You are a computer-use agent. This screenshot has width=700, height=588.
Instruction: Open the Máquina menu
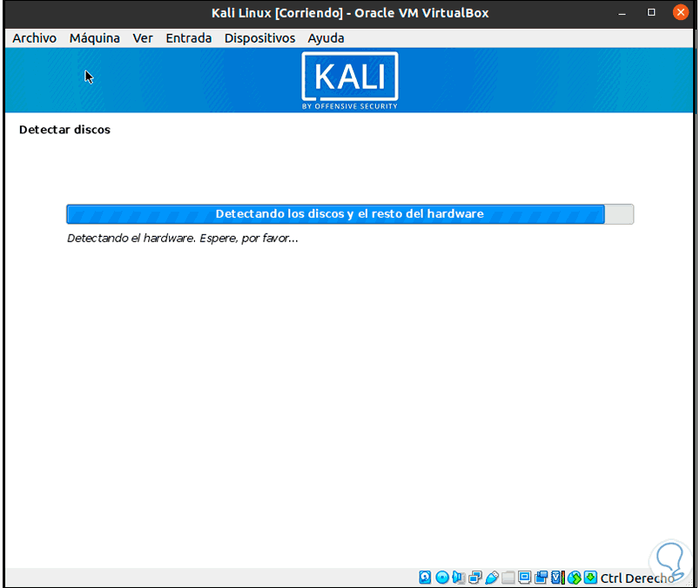[x=95, y=38]
